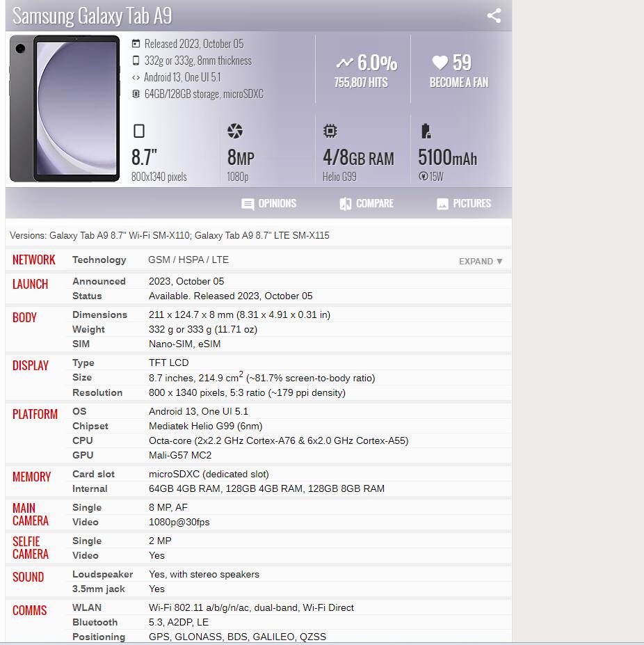This screenshot has width=644, height=645.
Task: Click 'Mali-G57 MC2' value
Action: point(180,455)
